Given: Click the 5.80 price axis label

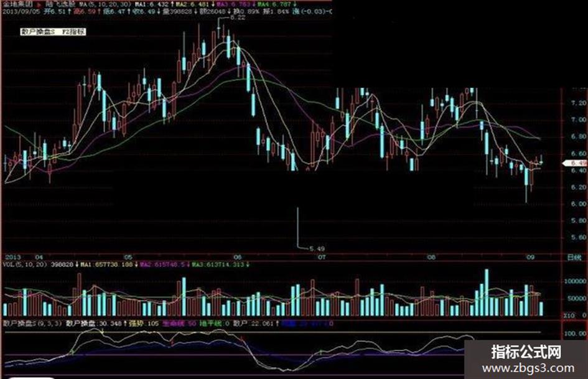Looking at the screenshot, I should (579, 221).
